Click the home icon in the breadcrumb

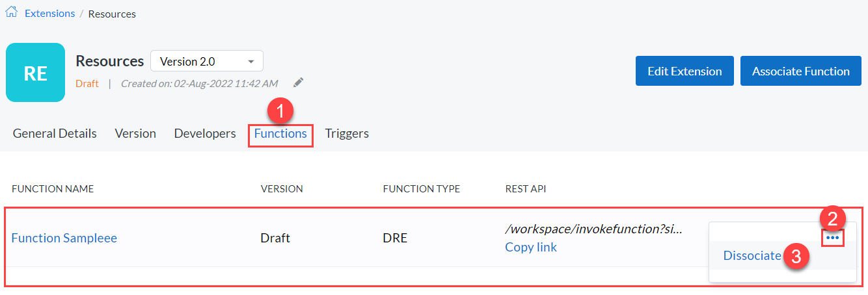pyautogui.click(x=11, y=13)
